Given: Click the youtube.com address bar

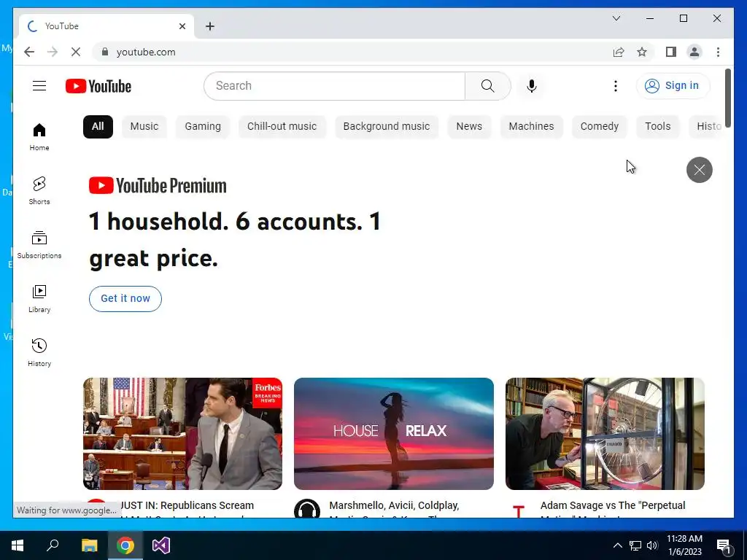Looking at the screenshot, I should [352, 52].
